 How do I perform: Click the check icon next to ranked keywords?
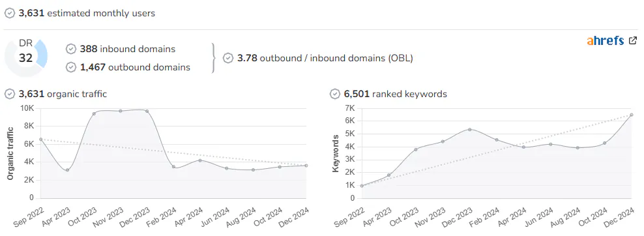coord(335,94)
